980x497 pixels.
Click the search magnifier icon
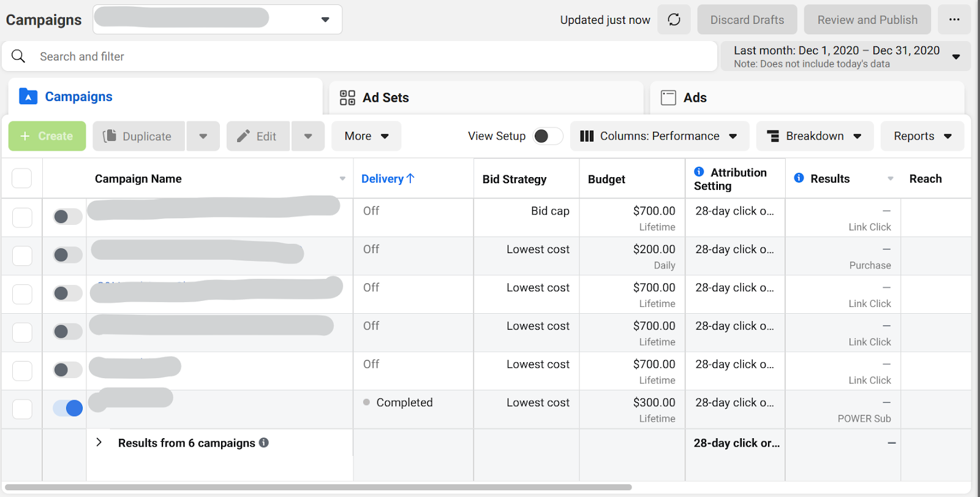click(x=18, y=56)
